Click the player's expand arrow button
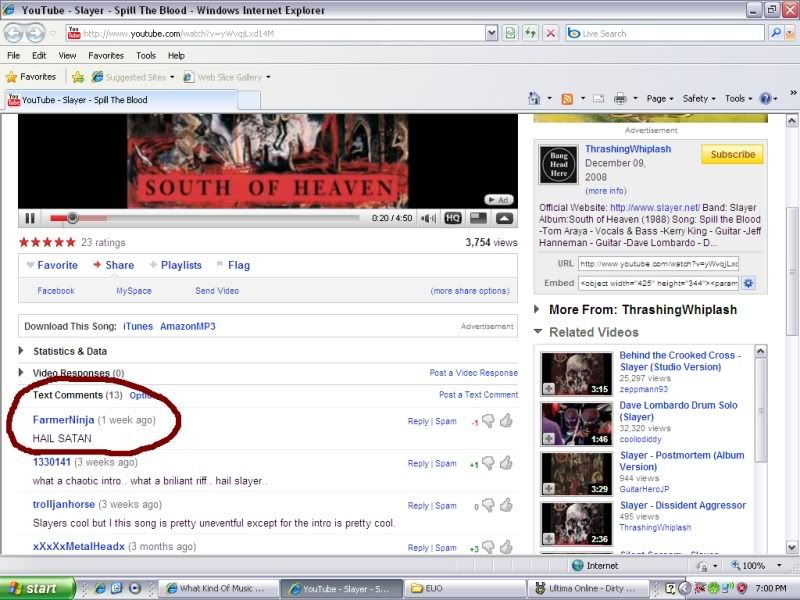This screenshot has height=600, width=800. pos(504,218)
